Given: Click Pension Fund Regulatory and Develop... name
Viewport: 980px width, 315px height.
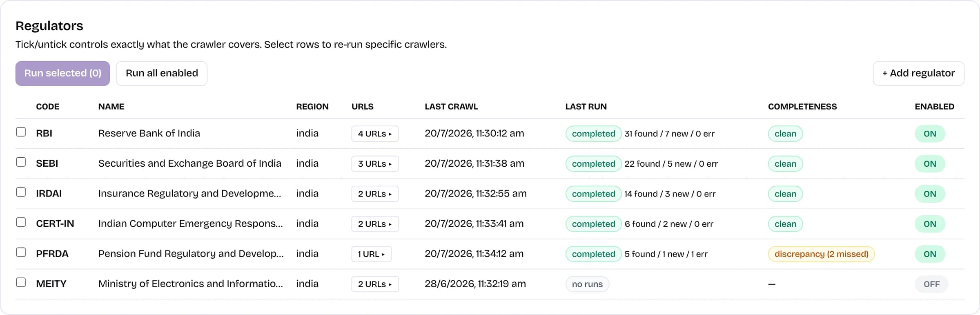Looking at the screenshot, I should (x=191, y=254).
